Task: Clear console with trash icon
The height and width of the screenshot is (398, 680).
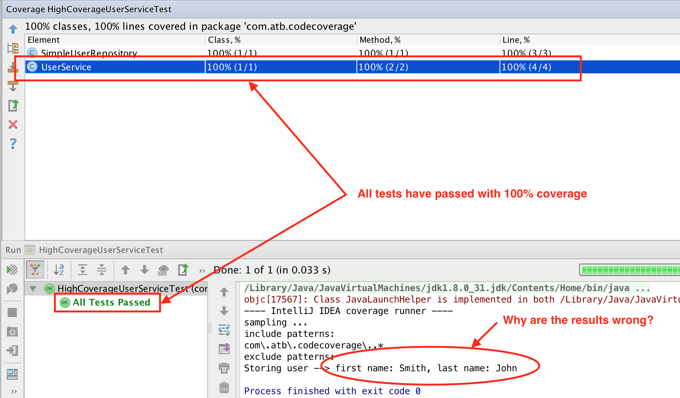Action: click(x=224, y=387)
